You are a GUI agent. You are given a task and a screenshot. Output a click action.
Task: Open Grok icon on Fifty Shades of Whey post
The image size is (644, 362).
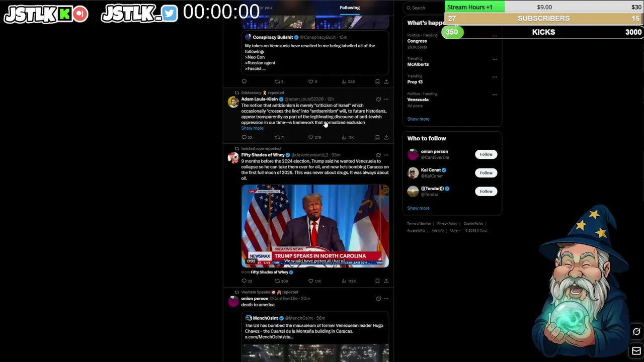click(x=378, y=155)
